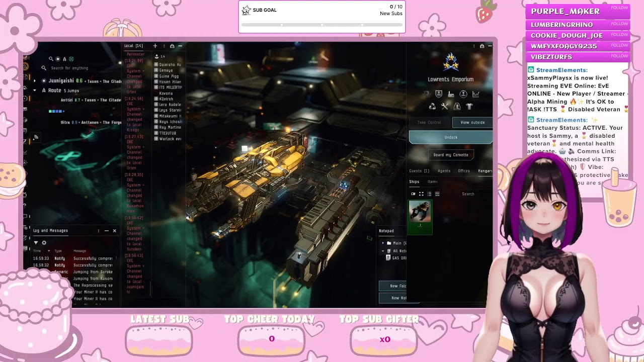Switch to the Ships sub-tab
644x362 pixels.
click(x=414, y=182)
